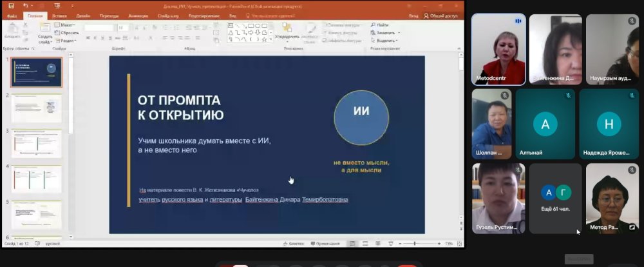644x267 pixels.
Task: Click the Вход sign-in link
Action: pos(413,15)
